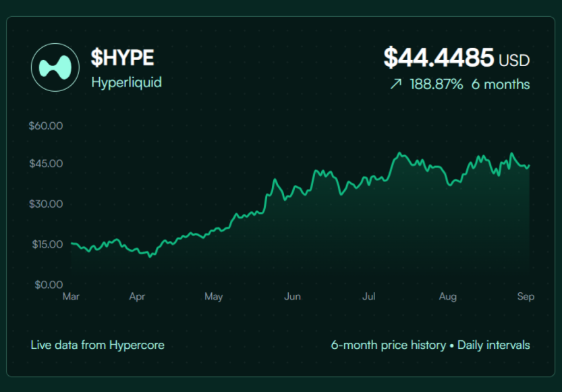Click the Sep x-axis label

click(526, 297)
